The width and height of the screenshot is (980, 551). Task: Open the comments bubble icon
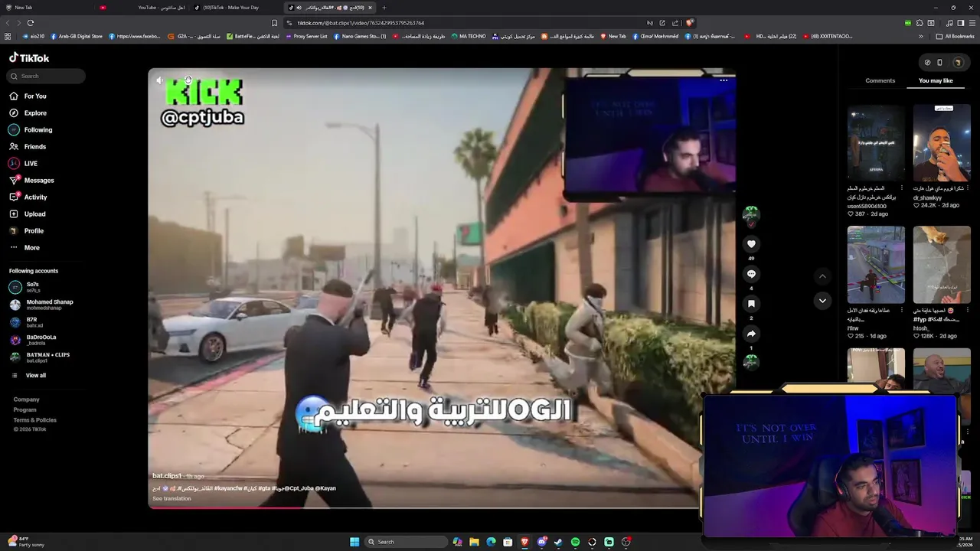tap(751, 274)
